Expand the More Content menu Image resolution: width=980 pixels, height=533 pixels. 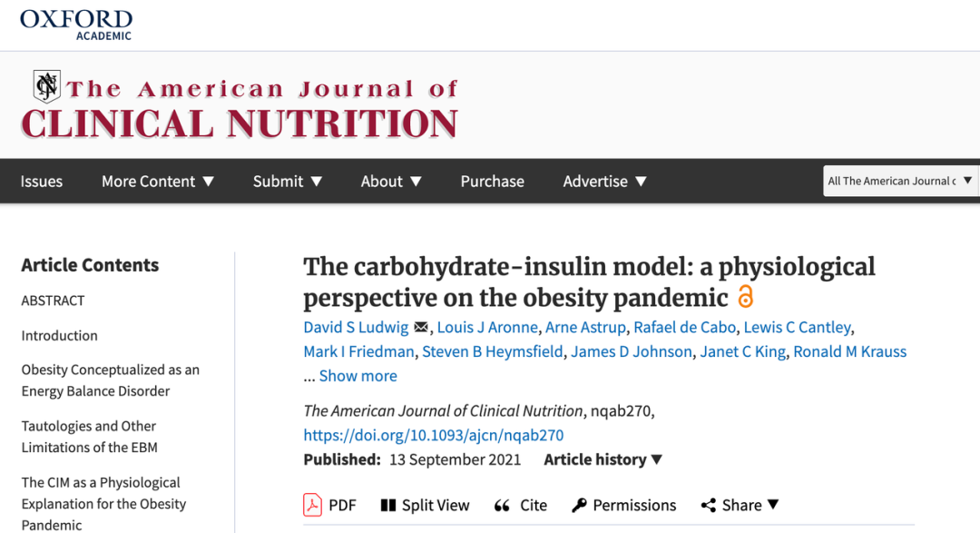pyautogui.click(x=158, y=182)
